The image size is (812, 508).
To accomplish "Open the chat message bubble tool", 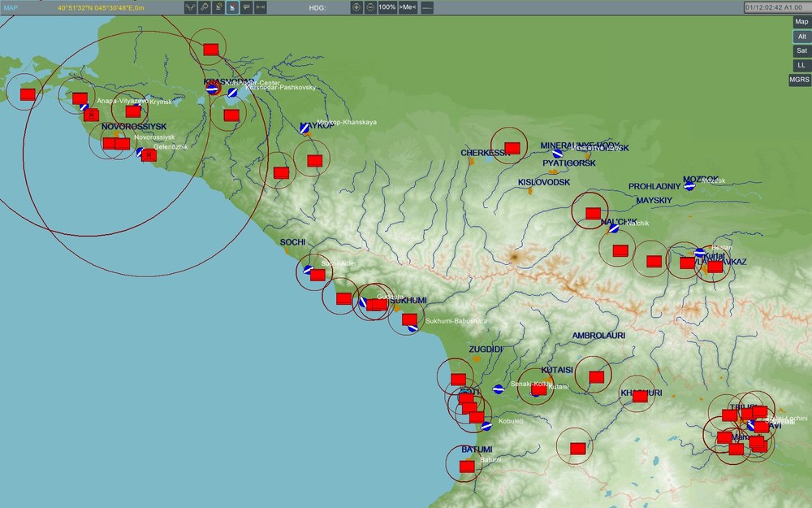I will point(247,7).
